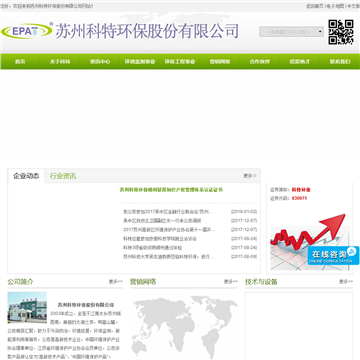Click the company building photo

27,308
